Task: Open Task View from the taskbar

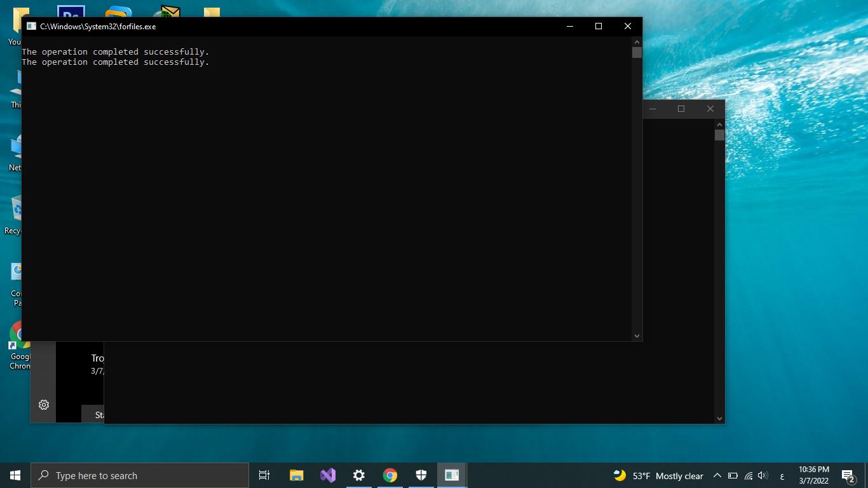Action: pyautogui.click(x=264, y=475)
